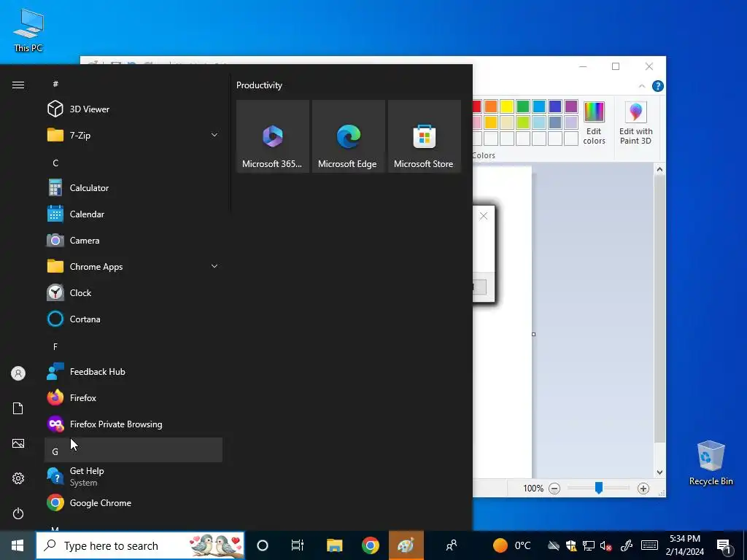Select the lime color swatch in Paint
The image size is (747, 560).
click(523, 122)
